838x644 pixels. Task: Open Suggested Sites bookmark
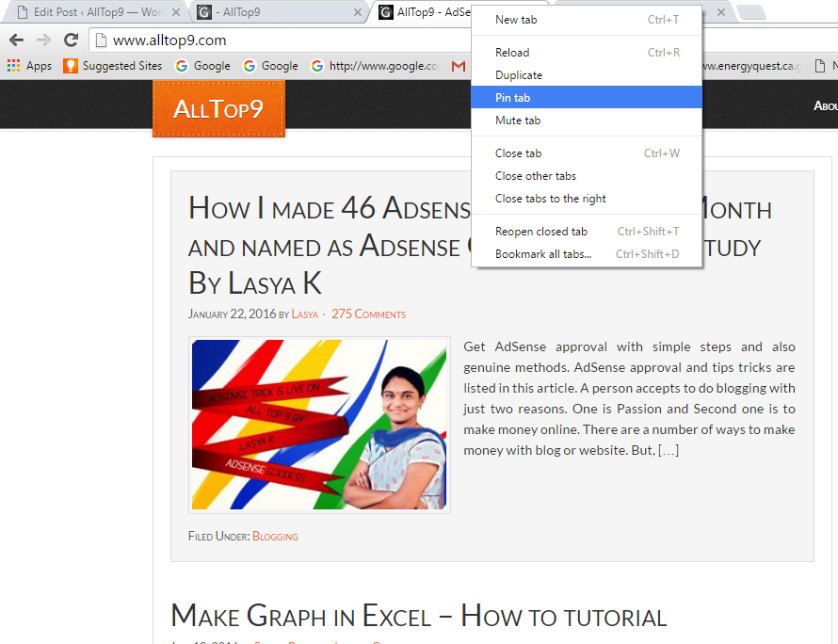(113, 66)
